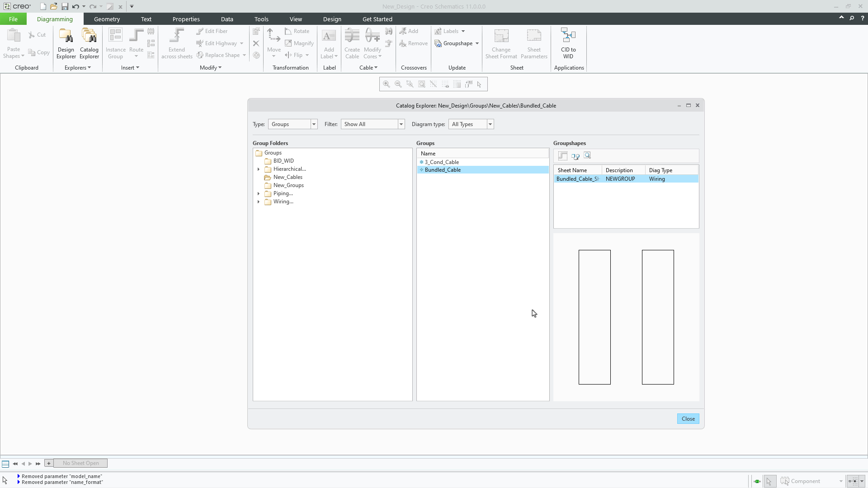Click the Zoom All fit icon
Screen dimensions: 868x488
pos(422,84)
